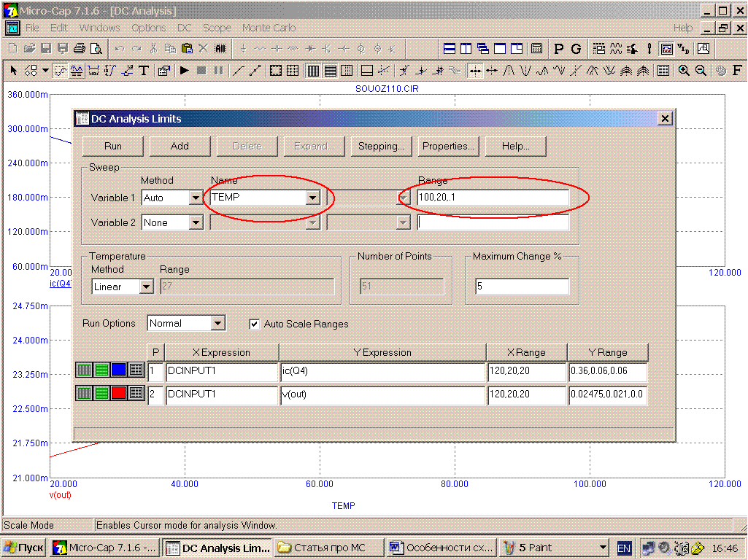Open the calculator icon in toolbar
748x560 pixels.
coord(536,49)
